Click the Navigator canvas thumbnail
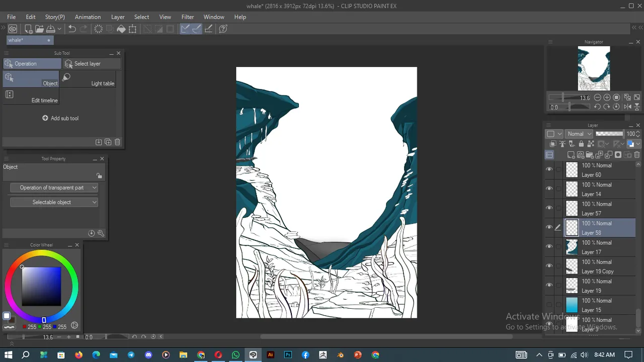644x362 pixels. point(594,68)
